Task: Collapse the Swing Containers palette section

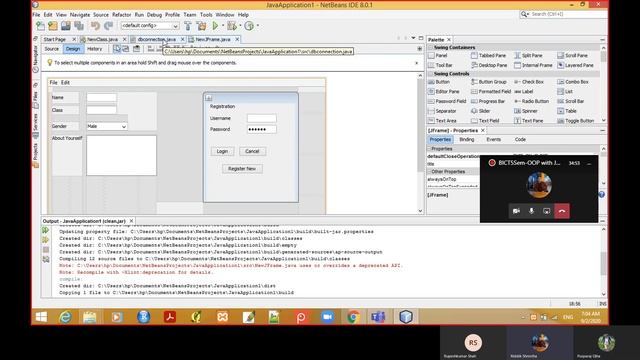Action: (x=430, y=47)
